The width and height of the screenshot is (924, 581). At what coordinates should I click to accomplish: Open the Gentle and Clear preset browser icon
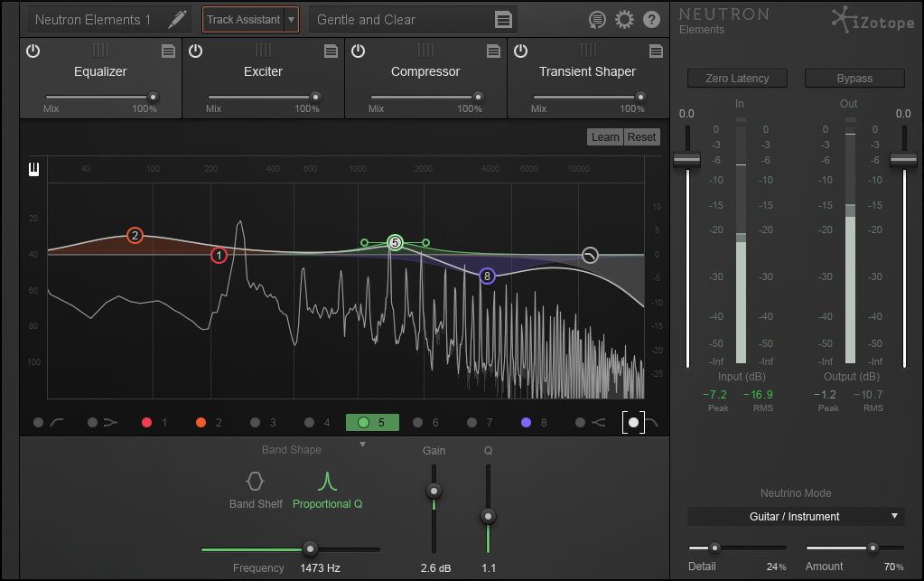point(503,20)
